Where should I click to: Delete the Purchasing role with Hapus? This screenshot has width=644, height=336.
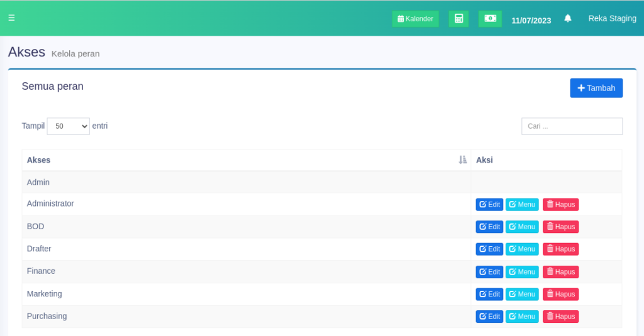click(x=560, y=317)
